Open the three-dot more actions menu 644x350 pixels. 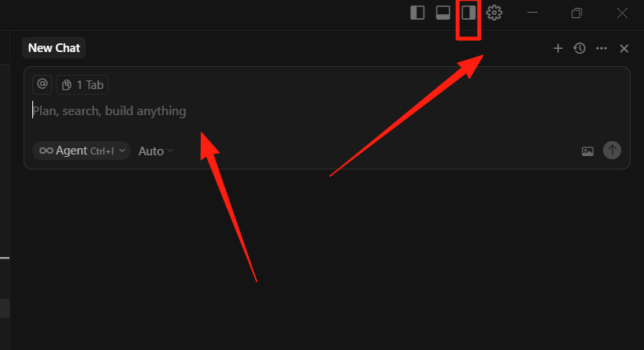pos(601,49)
